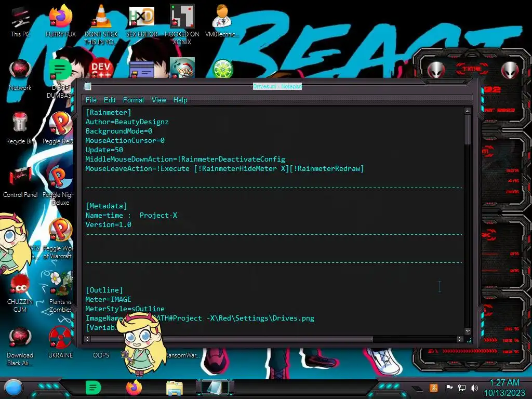Image resolution: width=532 pixels, height=399 pixels.
Task: Open the Help menu in Notepad
Action: click(x=180, y=100)
